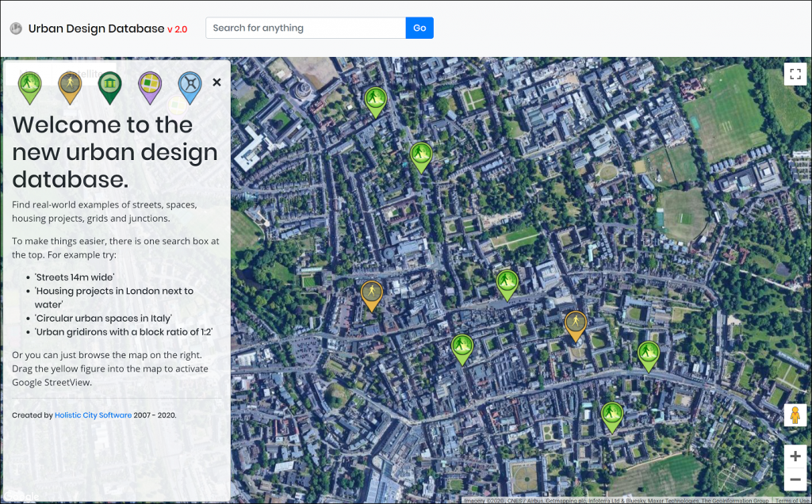Click the Google logo on the map
Screen dimensions: 812x504
tap(21, 495)
